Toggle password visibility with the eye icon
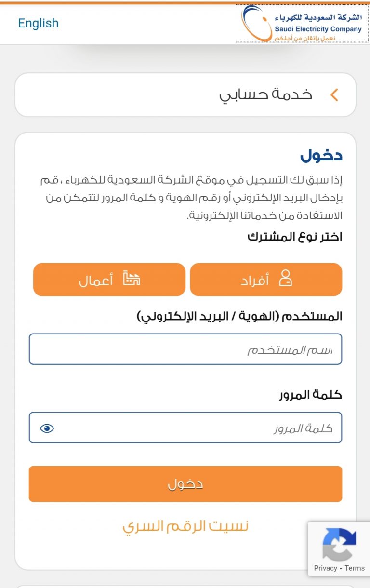The image size is (370, 588). point(47,428)
